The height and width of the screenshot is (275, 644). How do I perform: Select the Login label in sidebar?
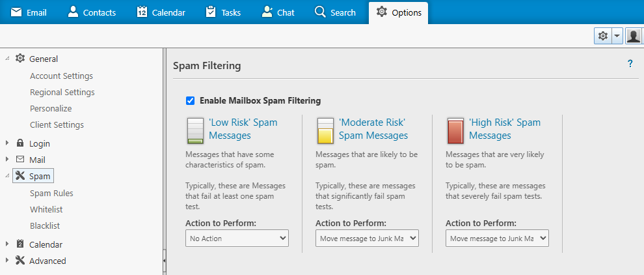pyautogui.click(x=40, y=143)
